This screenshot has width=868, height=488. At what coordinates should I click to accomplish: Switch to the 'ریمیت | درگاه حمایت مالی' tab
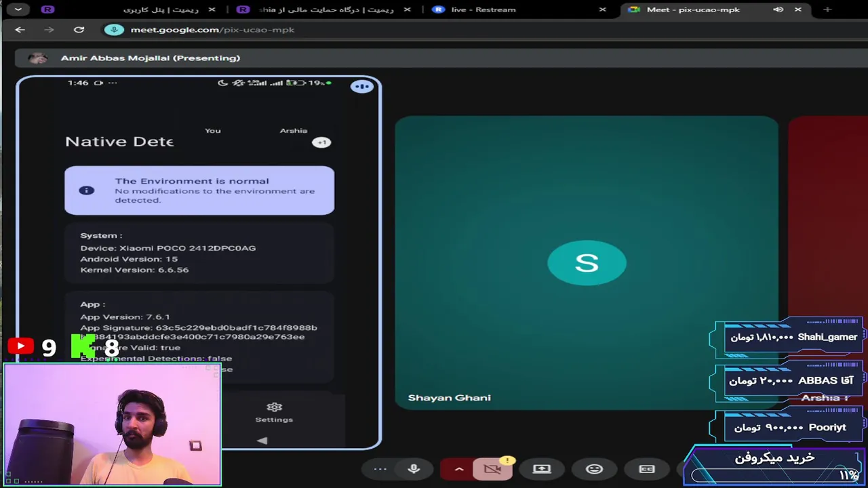pos(325,9)
